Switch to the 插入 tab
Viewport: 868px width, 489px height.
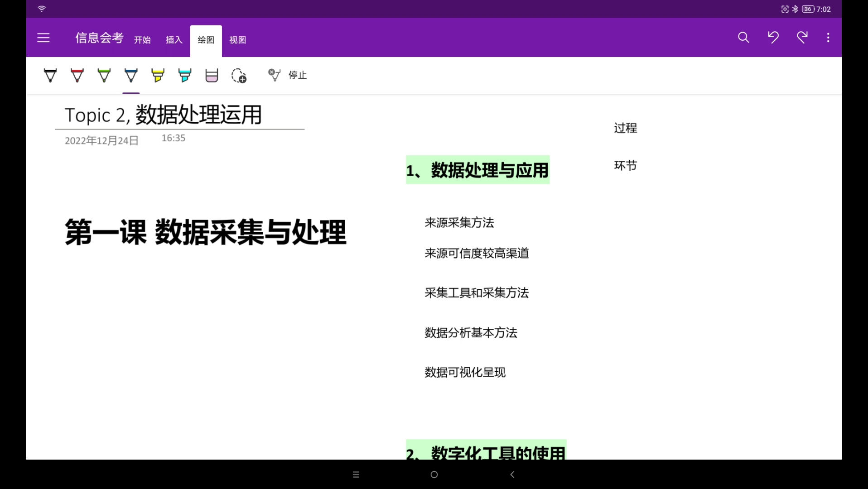174,40
